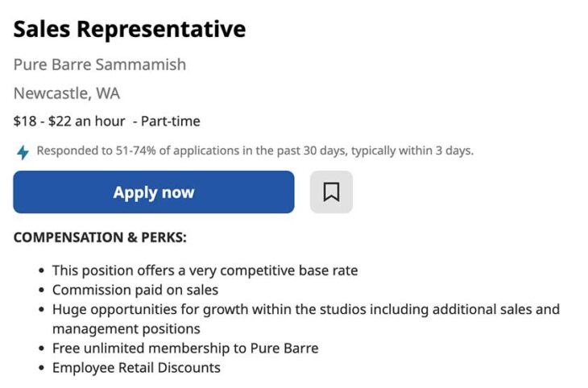Click the bullet dot beside Employee Retail Discounts
The width and height of the screenshot is (588, 388).
pos(41,369)
